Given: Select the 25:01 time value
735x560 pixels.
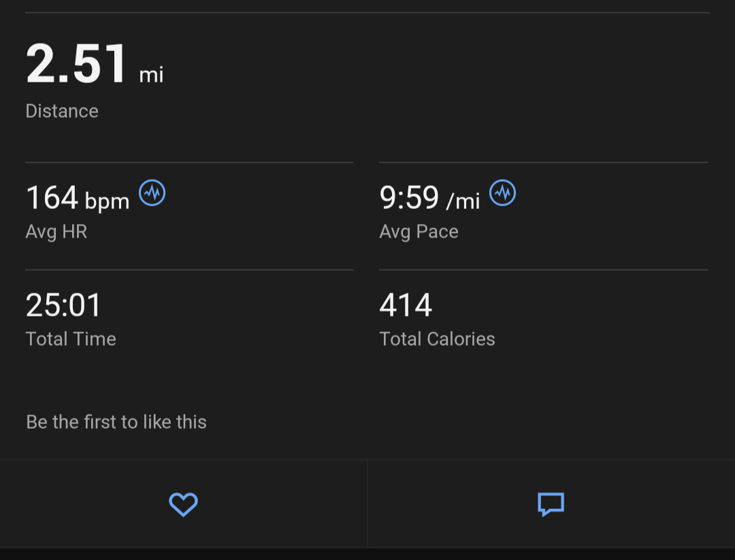Looking at the screenshot, I should coord(64,305).
